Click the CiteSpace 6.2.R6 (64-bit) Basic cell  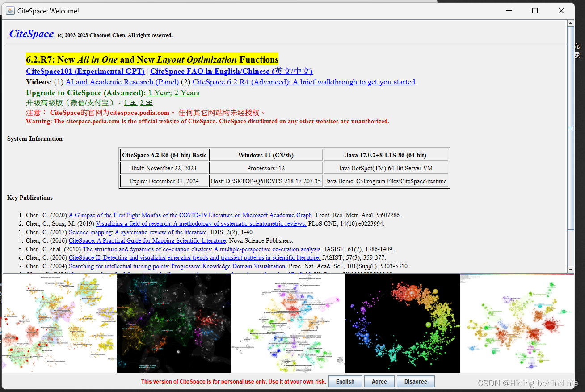[164, 155]
